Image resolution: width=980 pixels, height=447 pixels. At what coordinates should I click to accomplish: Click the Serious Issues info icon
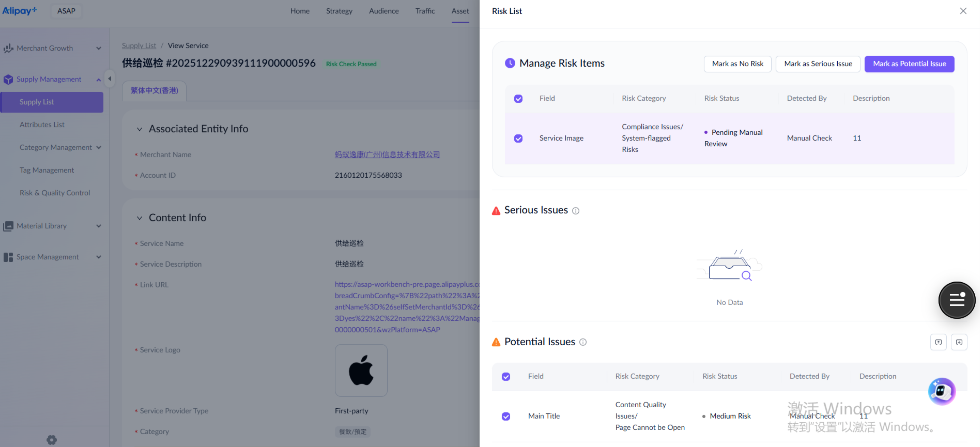[x=575, y=210]
